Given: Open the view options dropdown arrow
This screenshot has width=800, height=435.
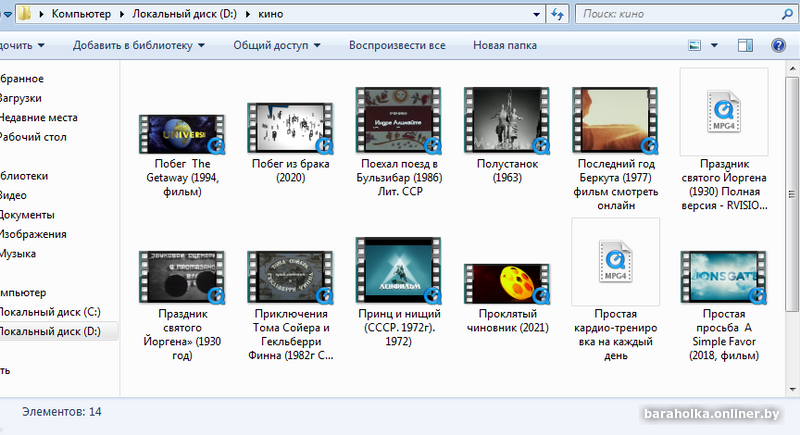Looking at the screenshot, I should click(714, 45).
